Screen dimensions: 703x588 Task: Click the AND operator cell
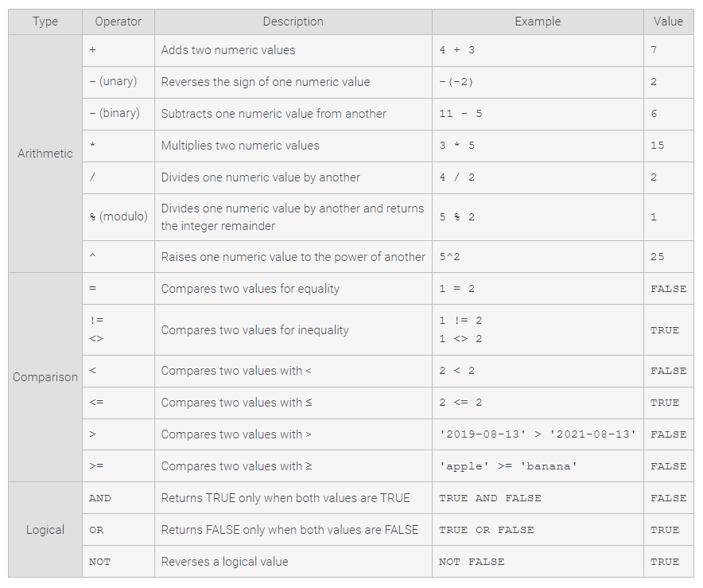[100, 498]
